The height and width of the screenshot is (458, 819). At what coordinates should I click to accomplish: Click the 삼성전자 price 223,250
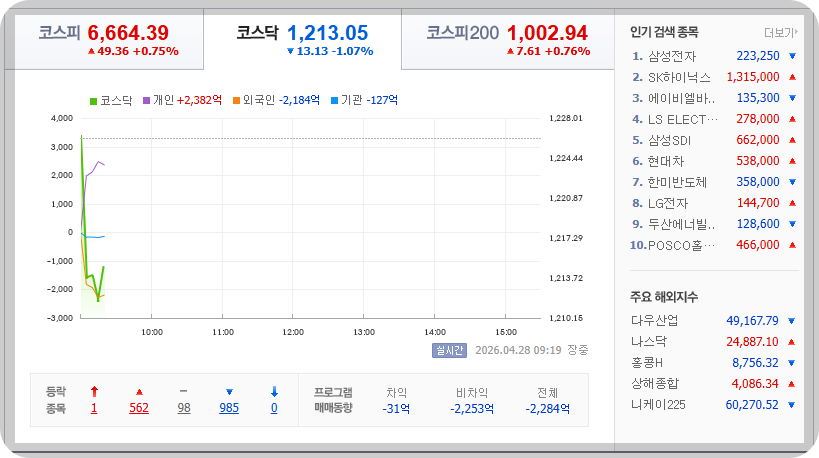click(x=758, y=56)
